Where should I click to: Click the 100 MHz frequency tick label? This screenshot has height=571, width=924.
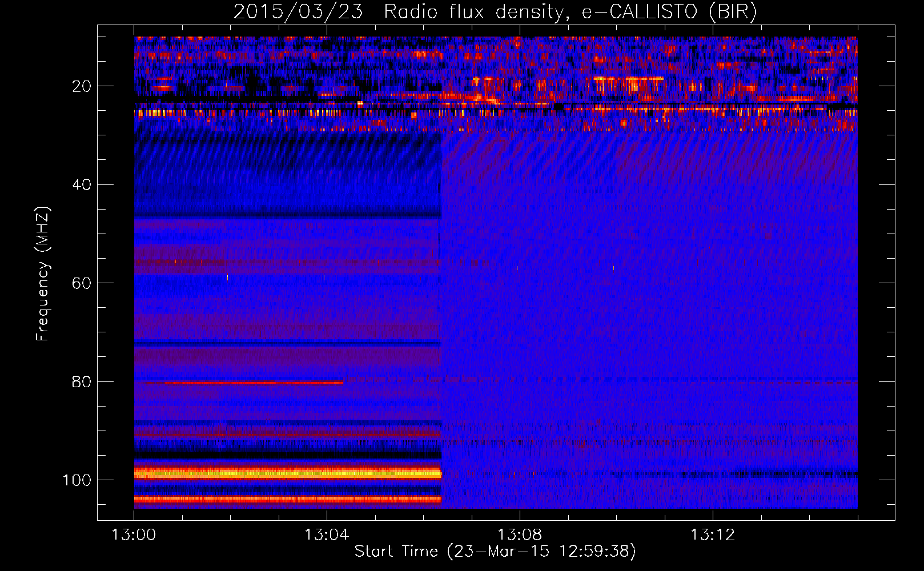point(77,480)
